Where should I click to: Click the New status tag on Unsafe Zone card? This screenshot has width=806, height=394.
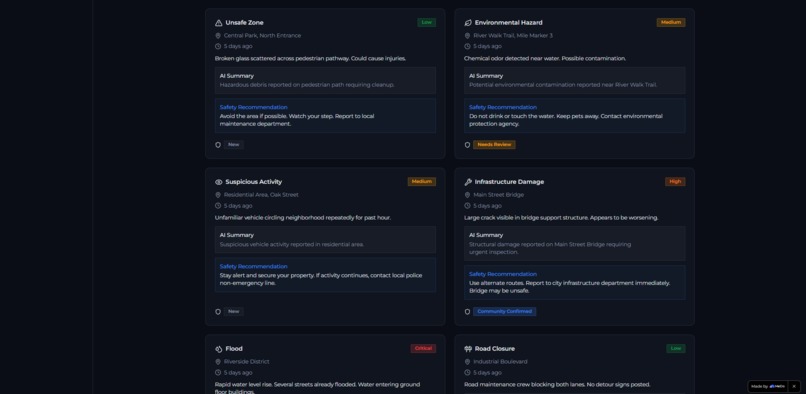(233, 145)
